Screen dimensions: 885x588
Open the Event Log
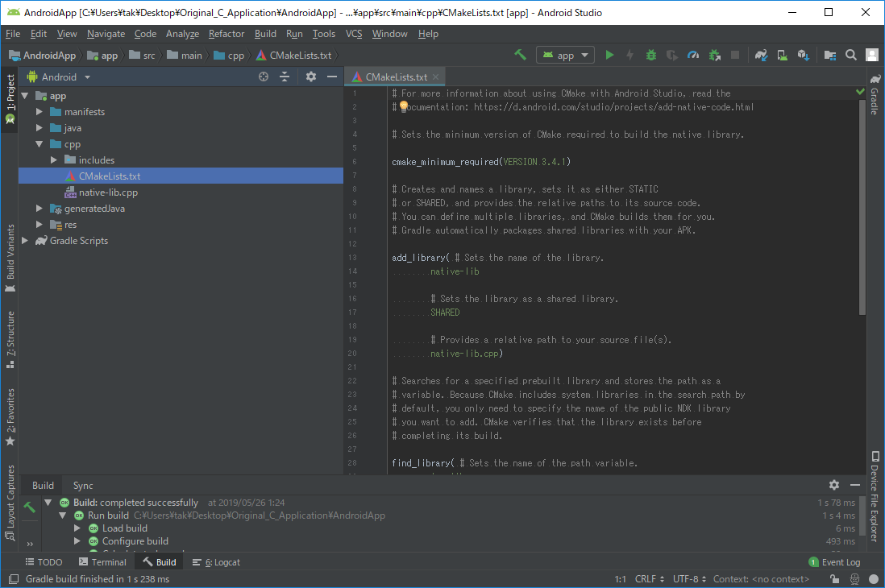coord(834,562)
